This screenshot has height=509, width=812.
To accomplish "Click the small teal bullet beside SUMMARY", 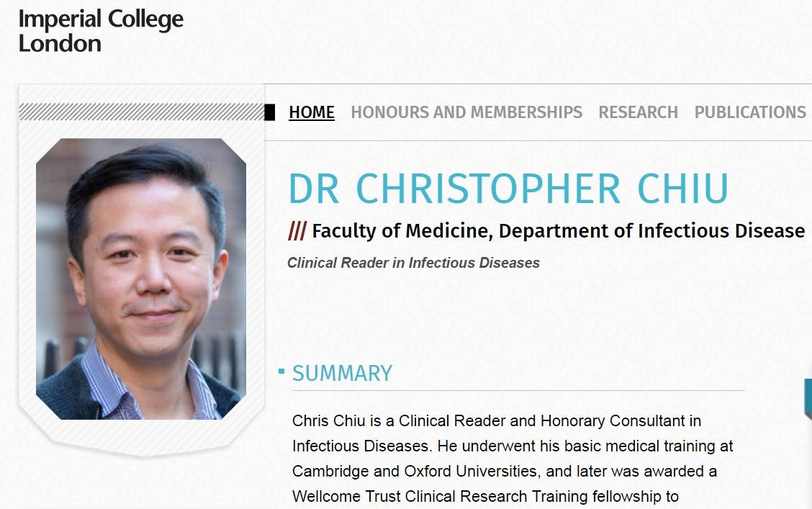I will point(281,371).
